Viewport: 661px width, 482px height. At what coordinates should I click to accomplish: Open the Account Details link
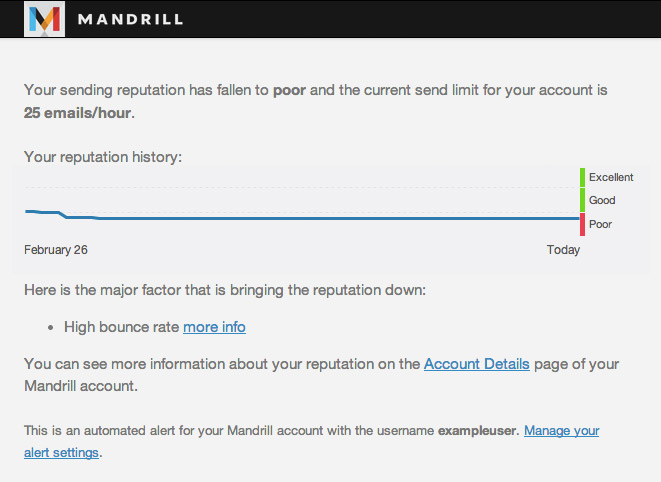click(476, 364)
